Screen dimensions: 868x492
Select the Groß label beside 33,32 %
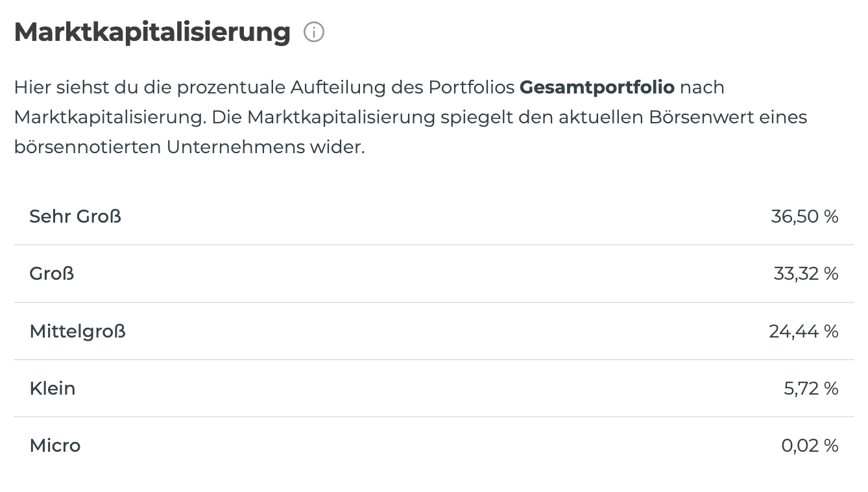[52, 273]
